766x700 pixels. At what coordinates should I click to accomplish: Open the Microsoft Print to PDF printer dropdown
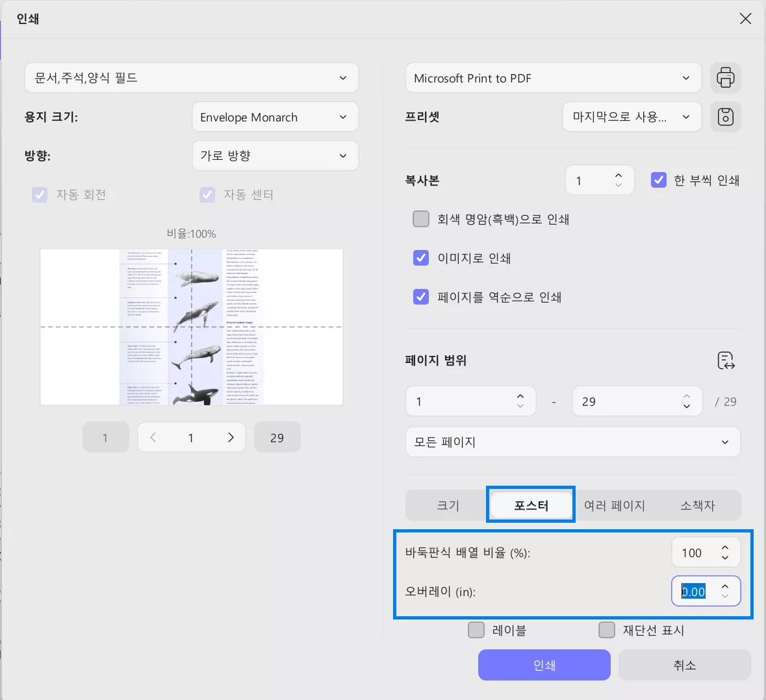pos(553,77)
